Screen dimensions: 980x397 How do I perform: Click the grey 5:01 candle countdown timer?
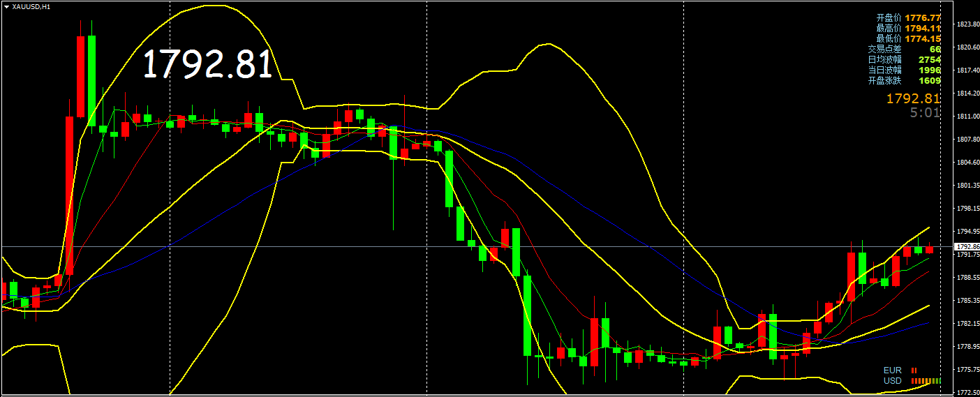point(926,112)
